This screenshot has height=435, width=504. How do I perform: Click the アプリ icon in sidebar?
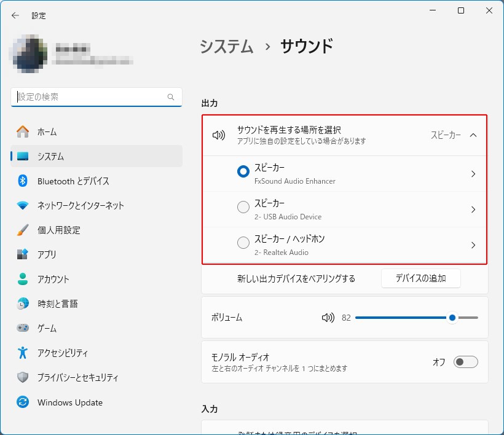(x=23, y=254)
